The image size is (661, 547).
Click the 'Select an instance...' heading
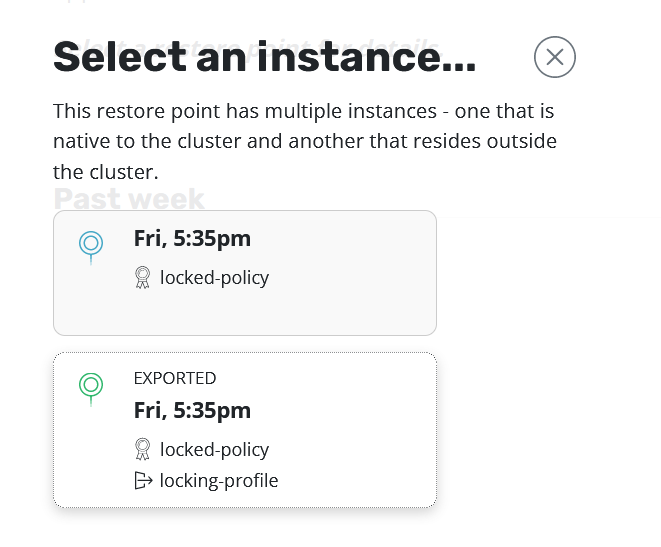point(264,58)
